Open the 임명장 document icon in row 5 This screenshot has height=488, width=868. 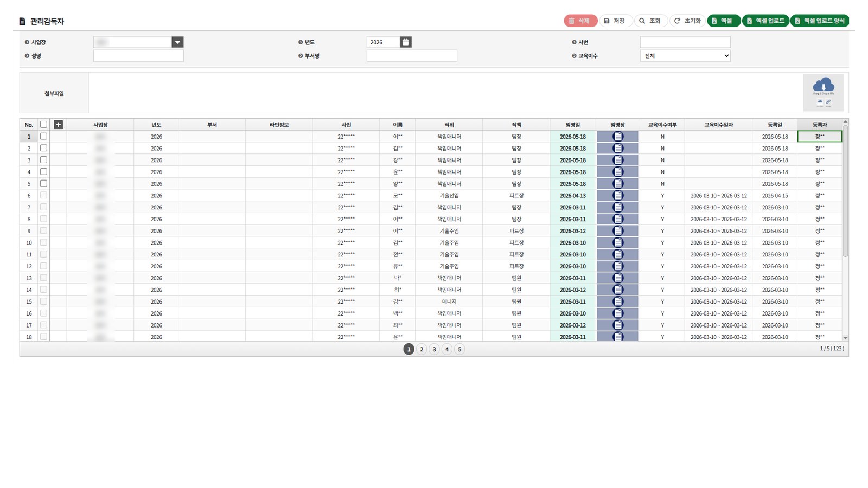(617, 184)
